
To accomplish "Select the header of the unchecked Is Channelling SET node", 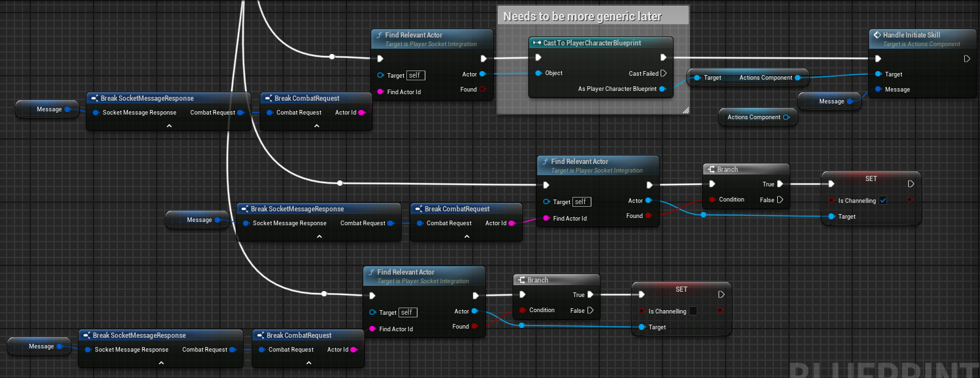I will coord(681,289).
